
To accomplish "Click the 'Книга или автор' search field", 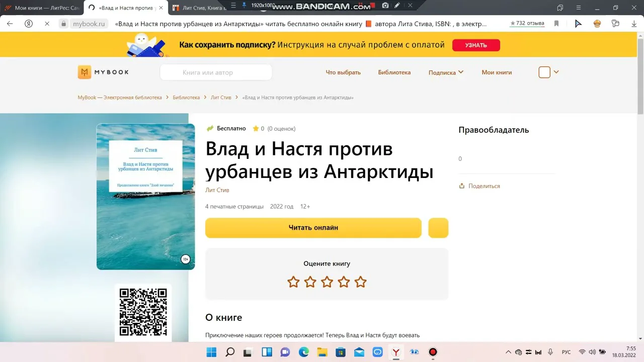I will [216, 72].
